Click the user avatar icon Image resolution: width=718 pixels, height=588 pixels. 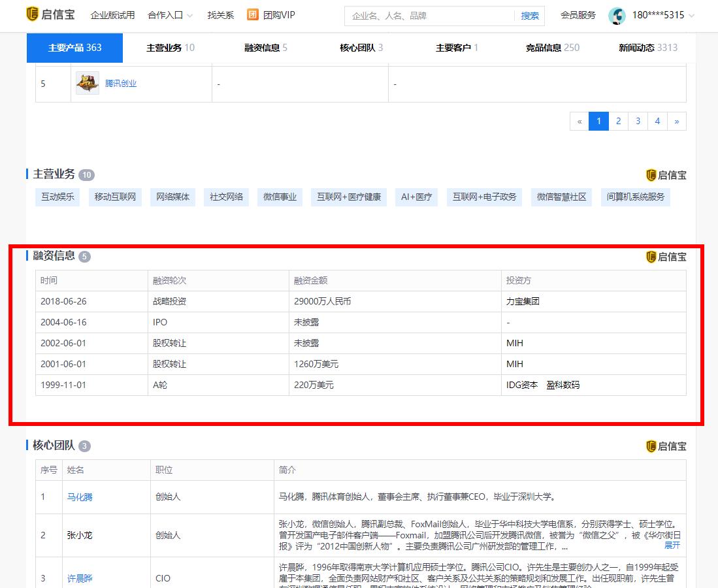pyautogui.click(x=617, y=16)
